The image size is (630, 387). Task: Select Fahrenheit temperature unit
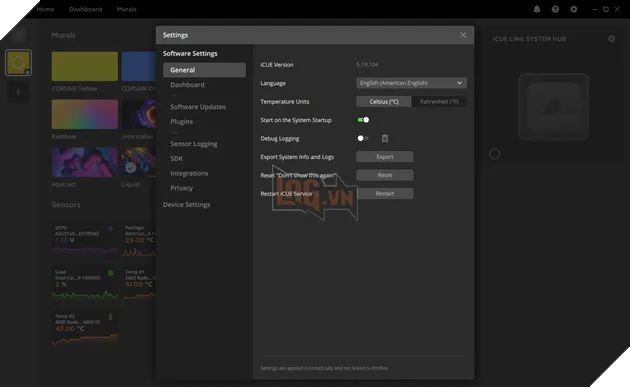[439, 102]
